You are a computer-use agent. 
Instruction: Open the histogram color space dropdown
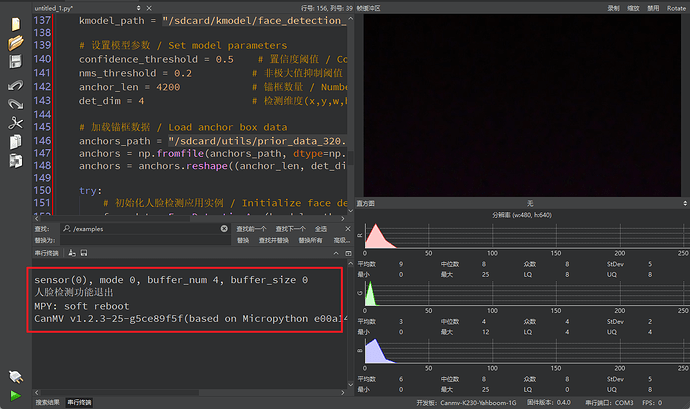pos(528,203)
